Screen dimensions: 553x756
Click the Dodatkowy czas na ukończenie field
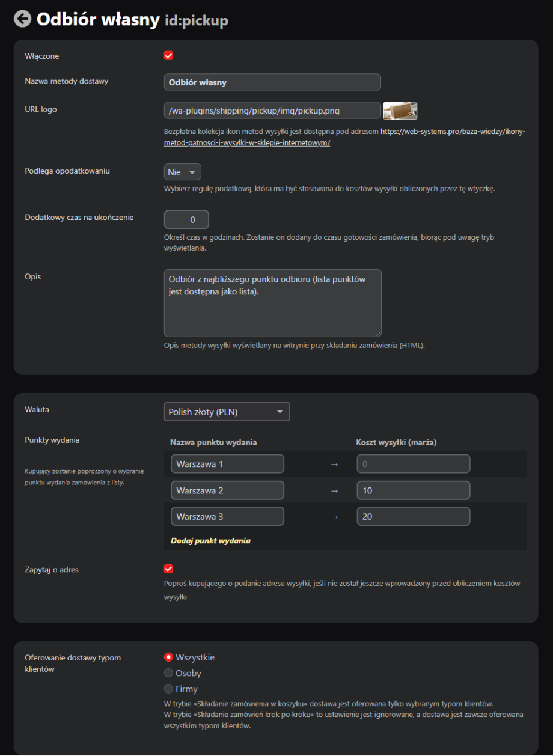click(x=186, y=219)
